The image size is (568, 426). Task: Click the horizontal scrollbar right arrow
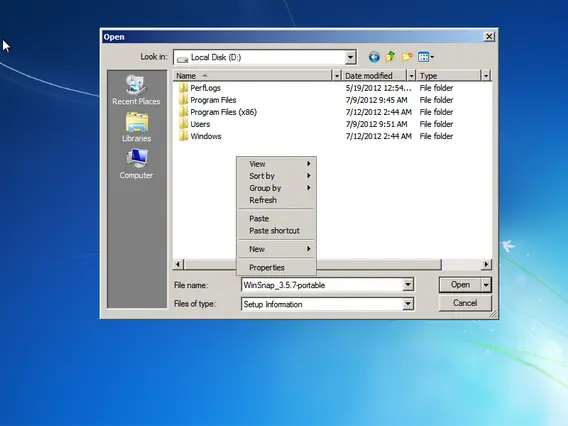tap(486, 264)
